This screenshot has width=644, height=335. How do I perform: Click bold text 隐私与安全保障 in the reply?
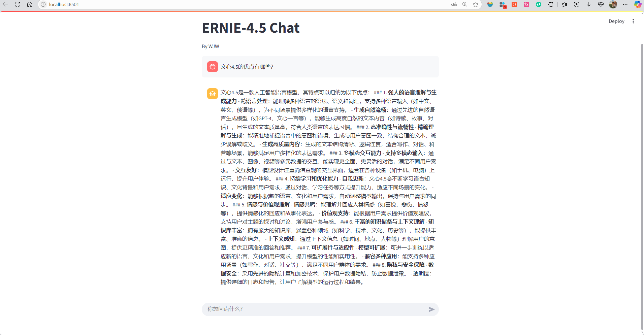pos(406,265)
